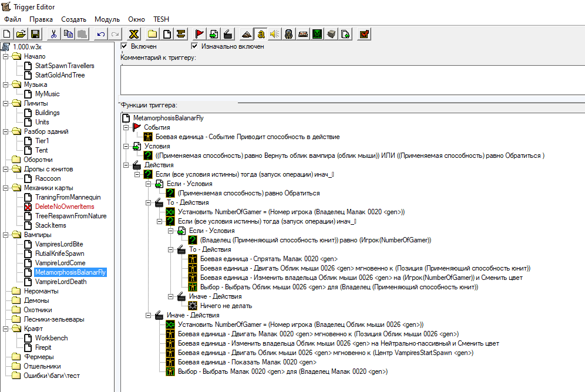This screenshot has height=392, width=585.
Task: Toggle the Включен checkbox
Action: pos(124,46)
